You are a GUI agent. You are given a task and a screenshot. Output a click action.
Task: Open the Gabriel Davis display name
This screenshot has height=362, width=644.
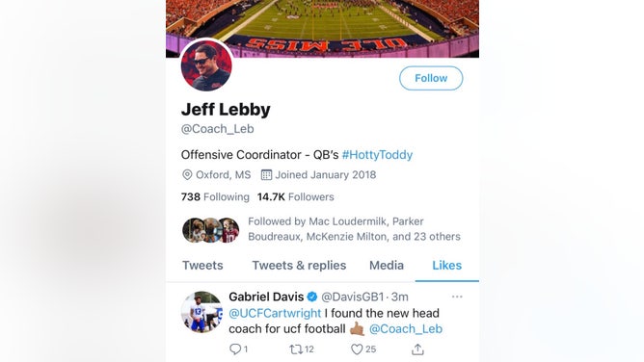click(x=266, y=297)
